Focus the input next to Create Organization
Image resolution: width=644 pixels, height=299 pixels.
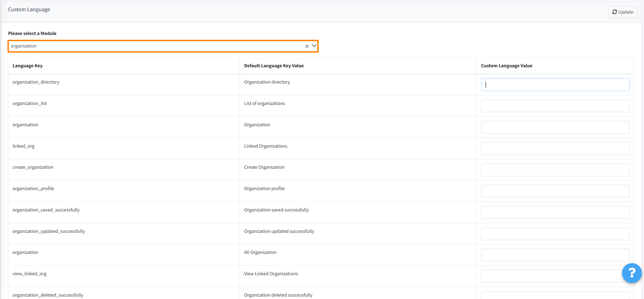pos(555,170)
